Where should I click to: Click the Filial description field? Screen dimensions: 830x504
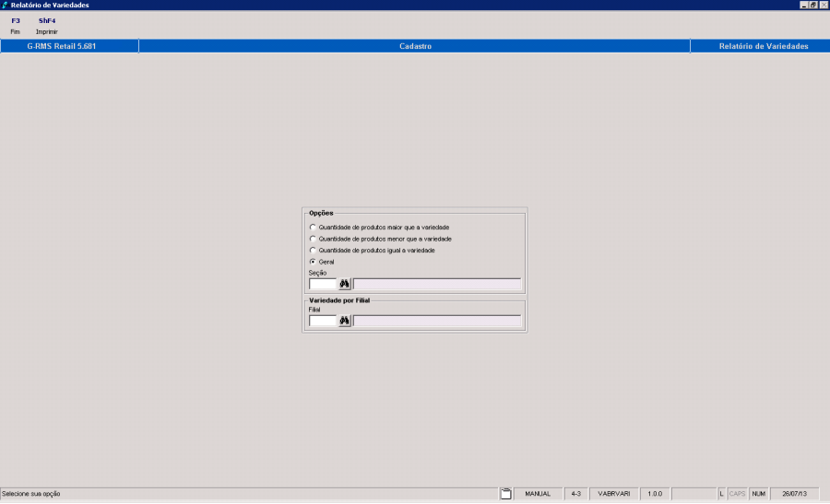437,321
